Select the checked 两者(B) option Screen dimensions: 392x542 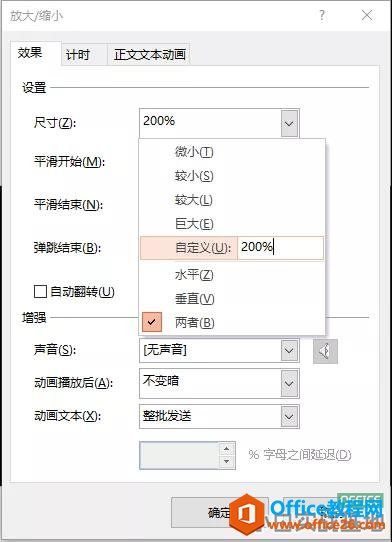click(x=232, y=323)
